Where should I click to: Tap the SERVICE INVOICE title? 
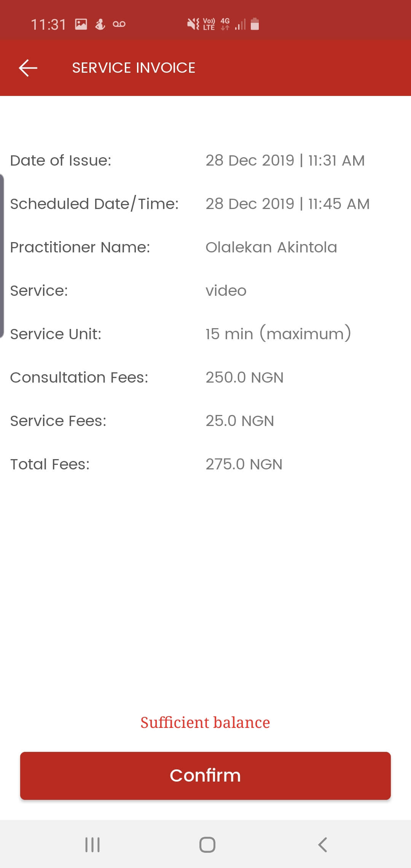pyautogui.click(x=134, y=68)
